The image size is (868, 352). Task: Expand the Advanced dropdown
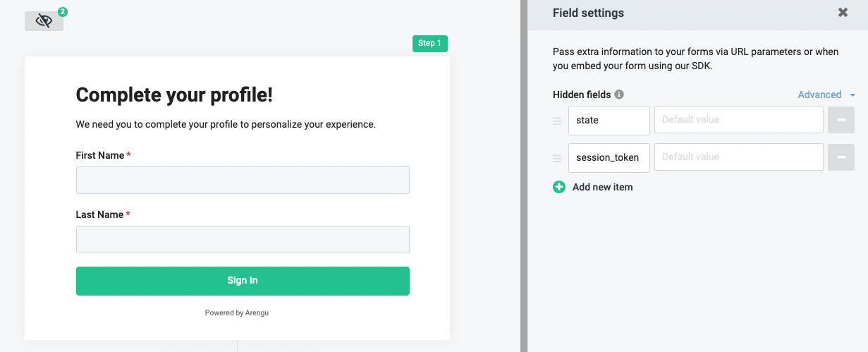[819, 95]
